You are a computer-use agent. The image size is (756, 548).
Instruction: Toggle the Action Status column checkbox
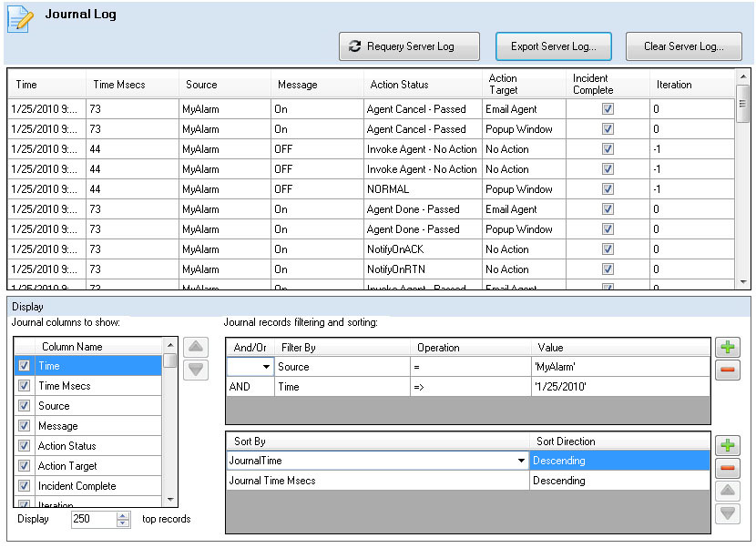click(x=25, y=446)
